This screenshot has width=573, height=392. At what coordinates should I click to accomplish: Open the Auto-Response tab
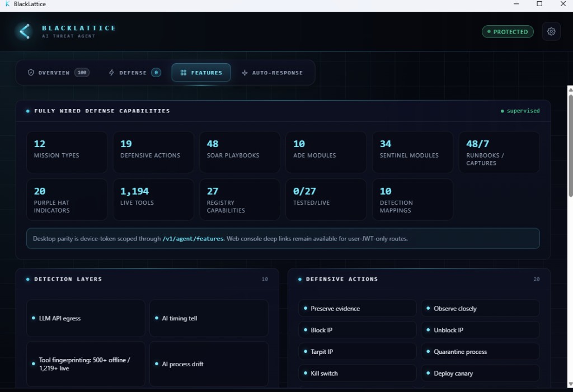pos(273,73)
